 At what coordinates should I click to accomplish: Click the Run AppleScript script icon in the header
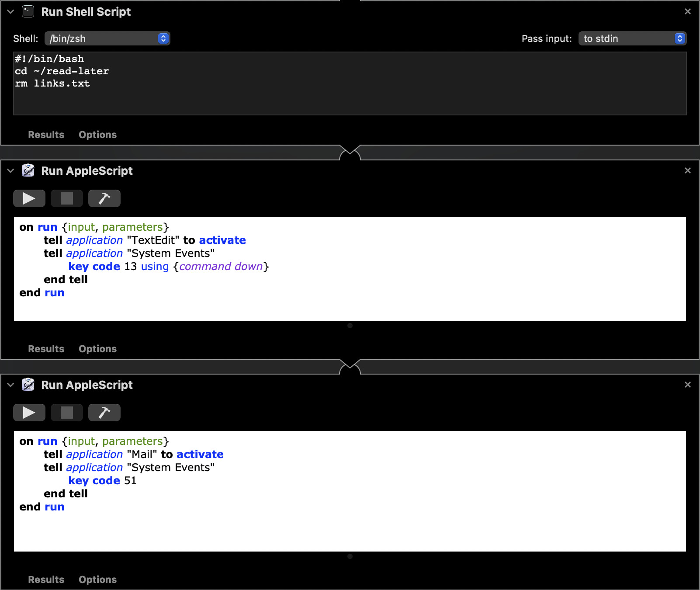pos(28,170)
